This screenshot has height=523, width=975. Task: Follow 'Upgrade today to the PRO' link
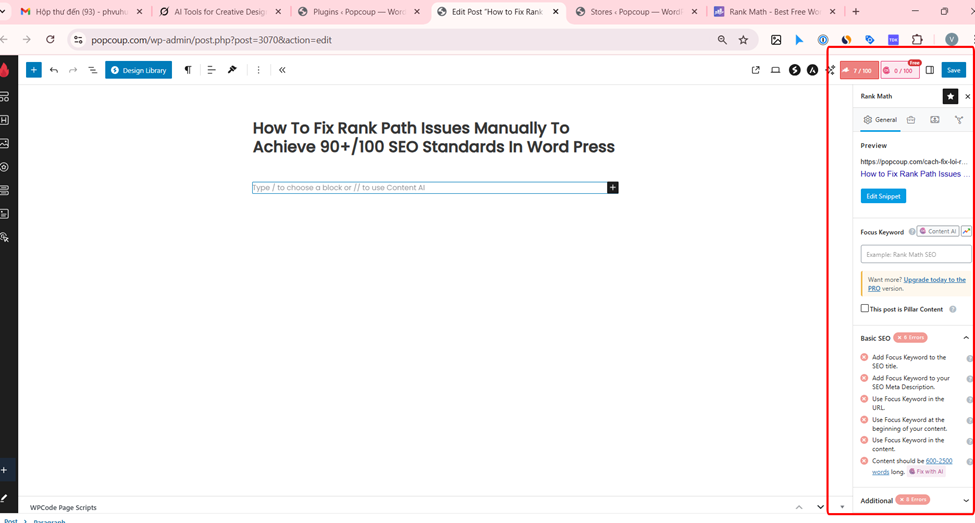click(x=917, y=284)
